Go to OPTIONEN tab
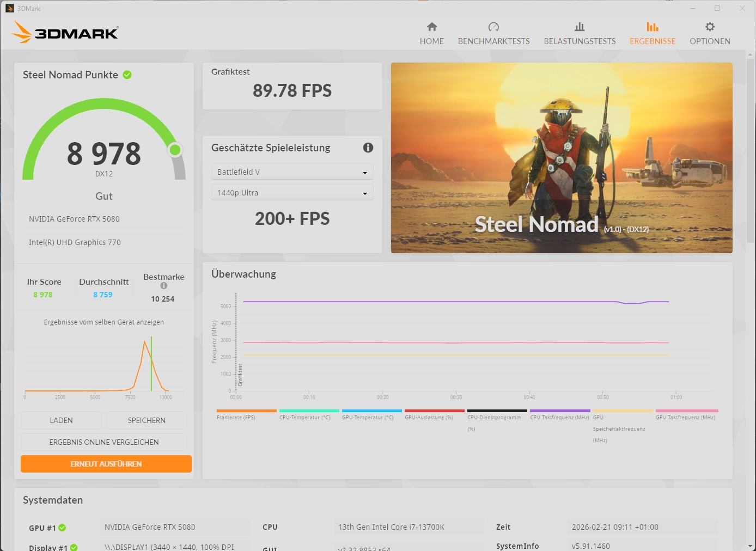The width and height of the screenshot is (756, 551). click(710, 33)
